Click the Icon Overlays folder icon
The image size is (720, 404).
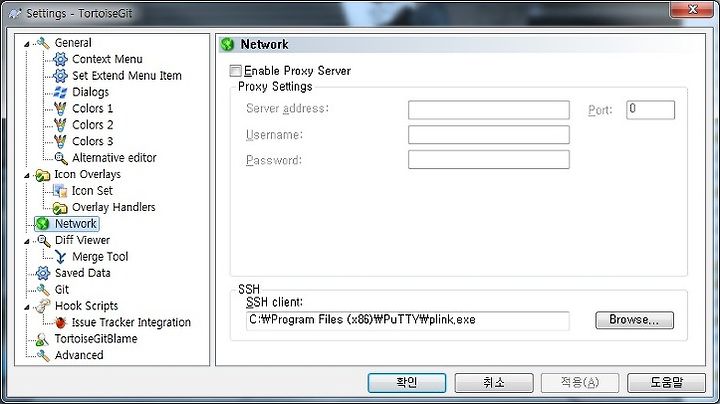pos(43,175)
